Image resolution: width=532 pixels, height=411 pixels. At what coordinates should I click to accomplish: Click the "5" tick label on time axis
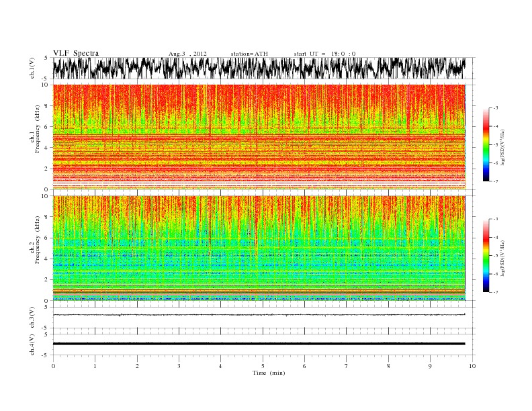coord(263,366)
